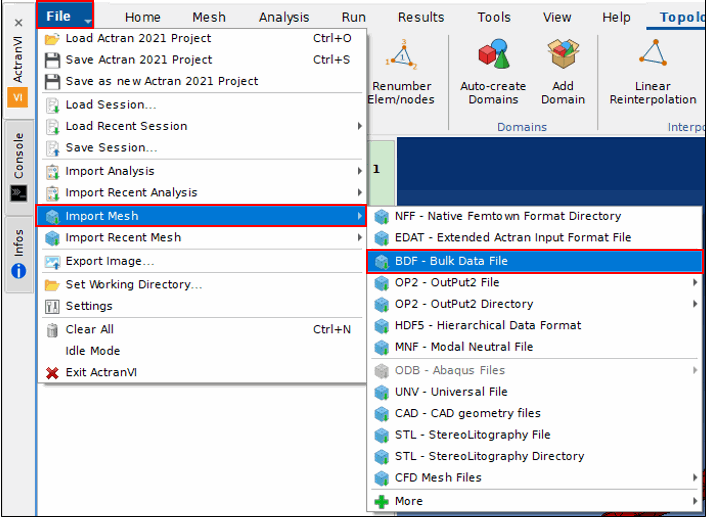Image resolution: width=709 pixels, height=519 pixels.
Task: Click the Exit ActranVI red cross
Action: pos(52,373)
